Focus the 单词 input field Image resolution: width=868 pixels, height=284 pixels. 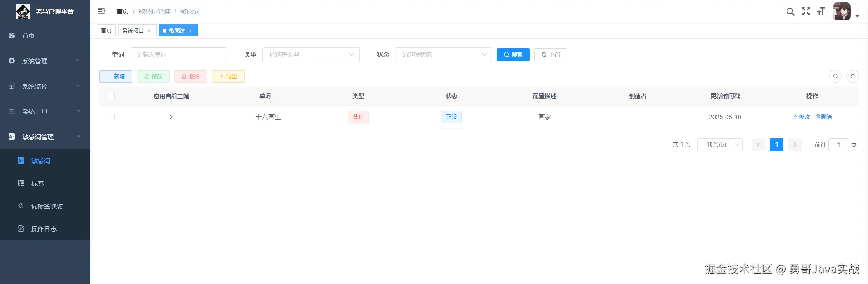pos(178,55)
